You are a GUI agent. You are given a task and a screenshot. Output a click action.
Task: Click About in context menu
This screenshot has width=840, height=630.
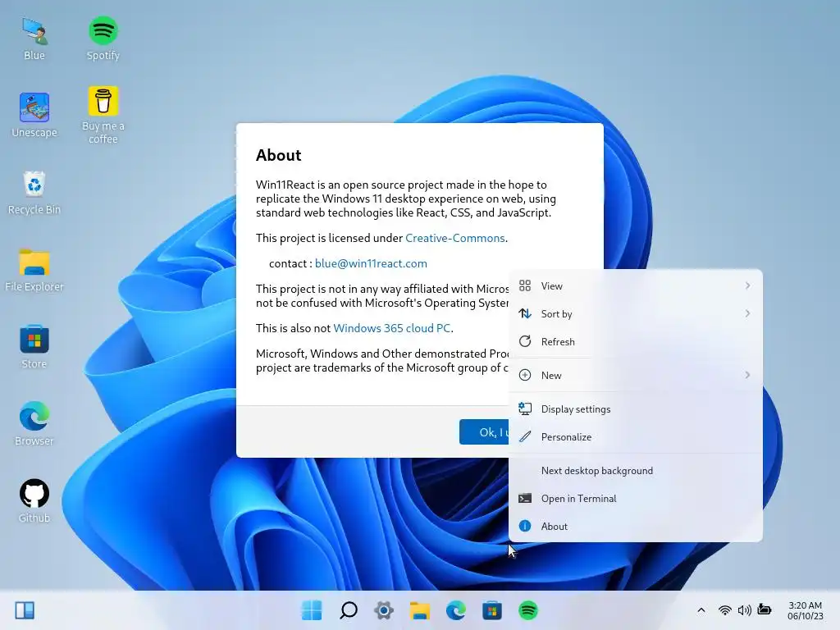636,527
